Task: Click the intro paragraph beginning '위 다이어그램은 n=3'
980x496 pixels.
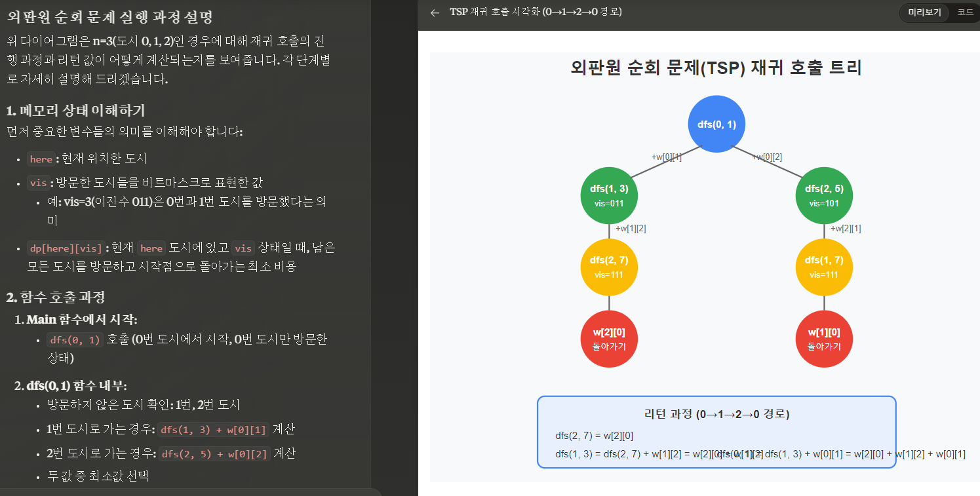Action: click(168, 60)
